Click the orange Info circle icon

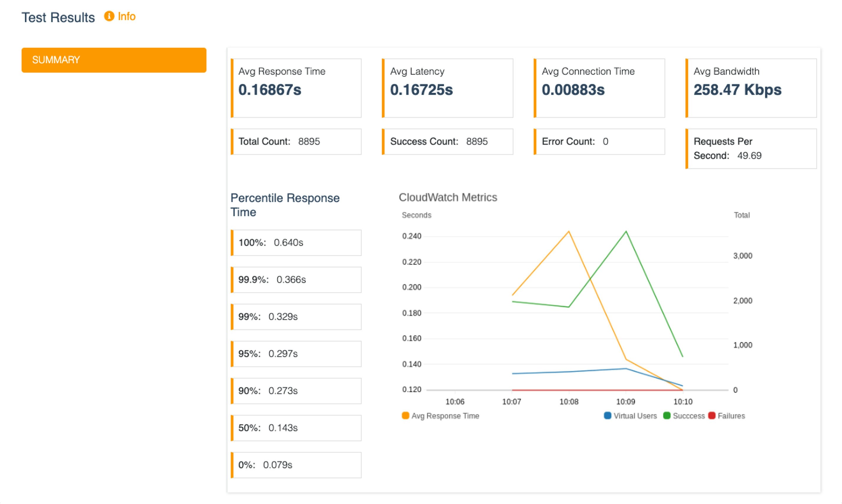109,16
